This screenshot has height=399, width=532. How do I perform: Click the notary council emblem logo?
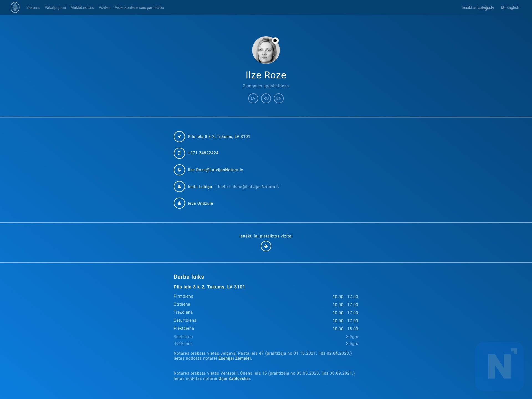(15, 7)
